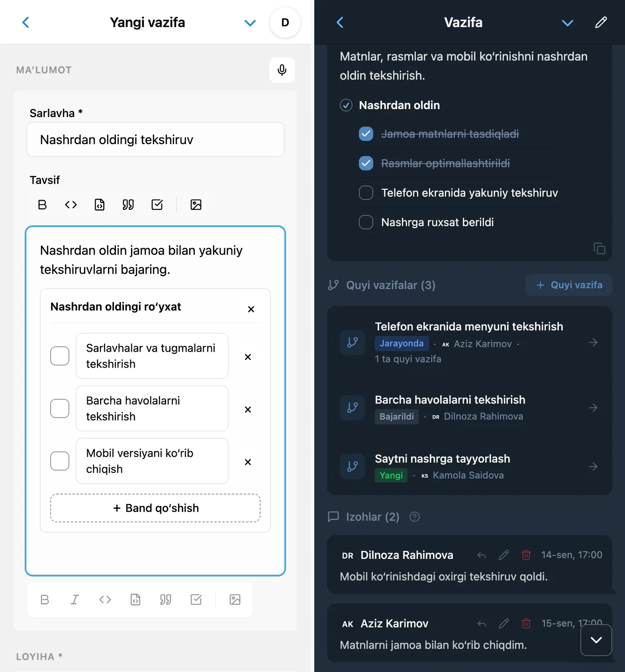
Task: Apply italic from the bottom formatting toolbar
Action: (75, 600)
